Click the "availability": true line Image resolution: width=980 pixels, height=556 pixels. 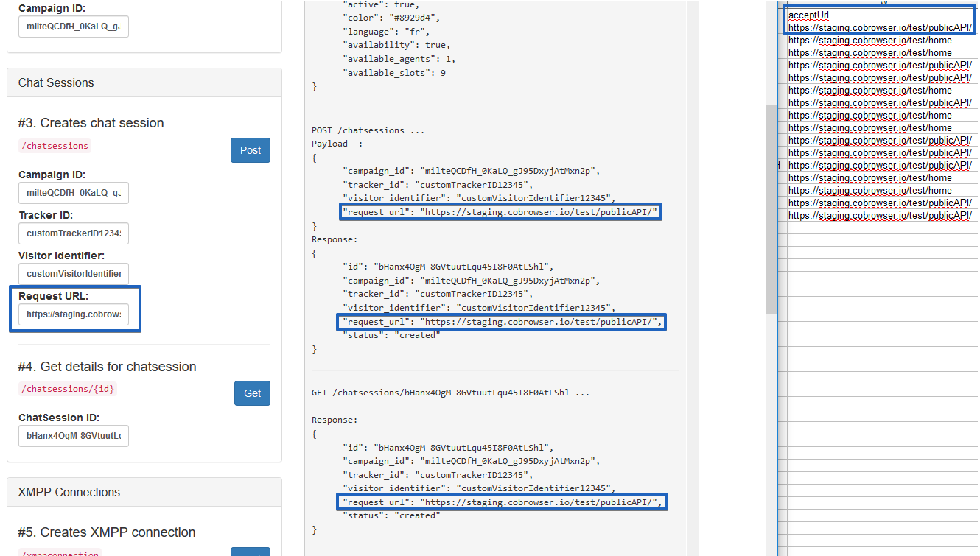click(396, 45)
